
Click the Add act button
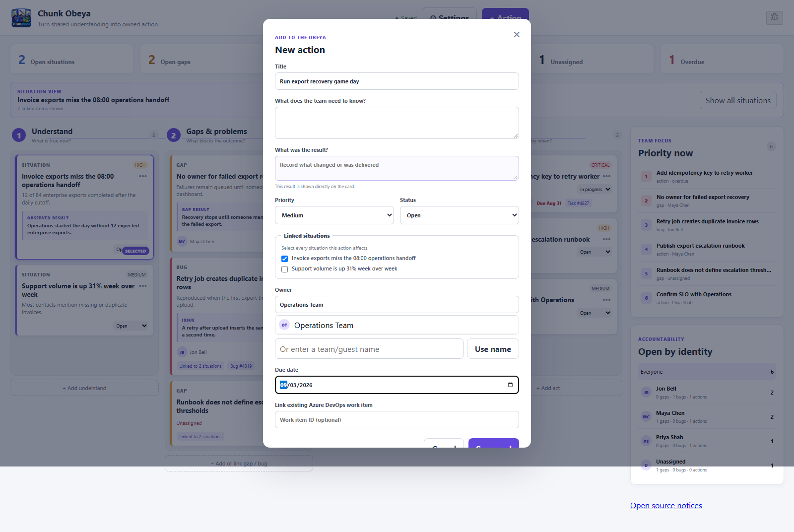(x=548, y=388)
